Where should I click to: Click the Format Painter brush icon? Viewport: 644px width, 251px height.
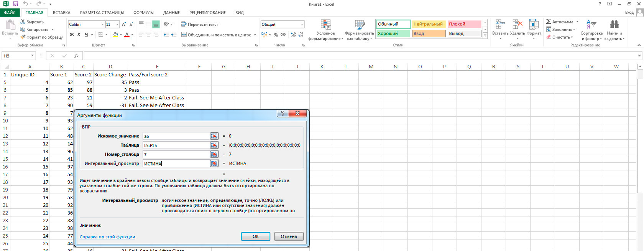point(23,37)
